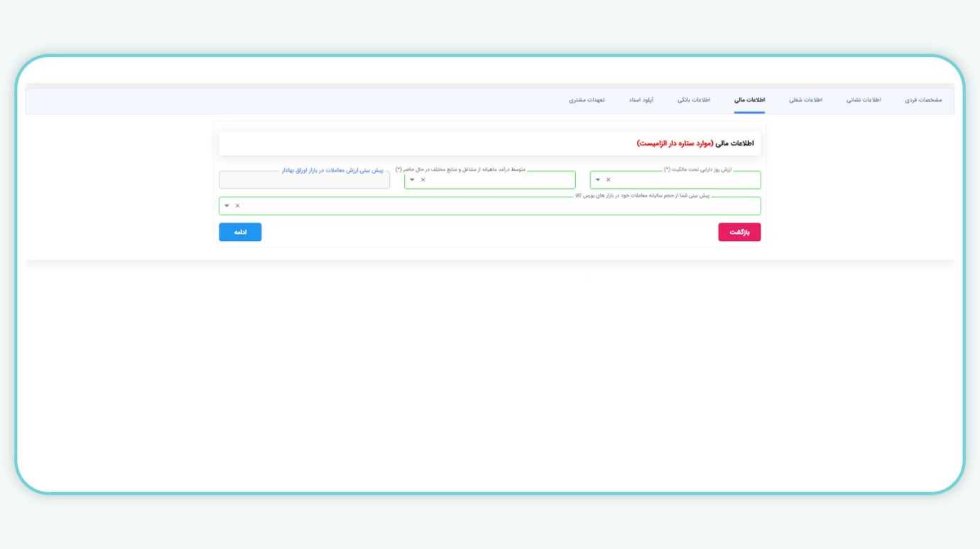Clear the 'بورس کالا' forecast field selection
The width and height of the screenshot is (980, 549).
tap(238, 206)
